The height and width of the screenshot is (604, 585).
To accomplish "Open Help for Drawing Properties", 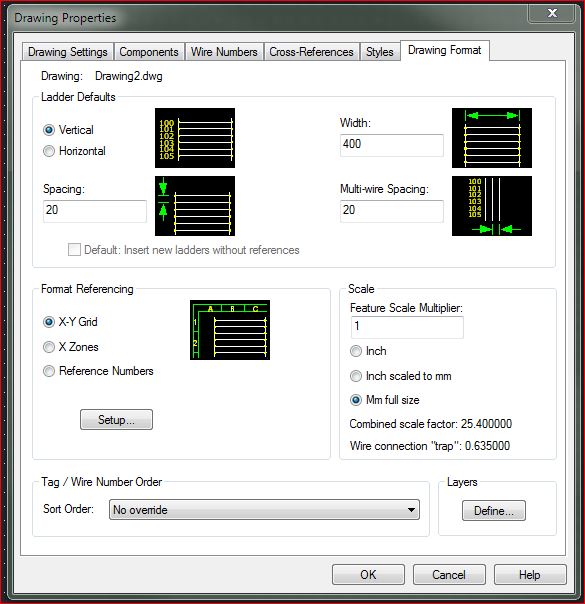I will pos(530,575).
